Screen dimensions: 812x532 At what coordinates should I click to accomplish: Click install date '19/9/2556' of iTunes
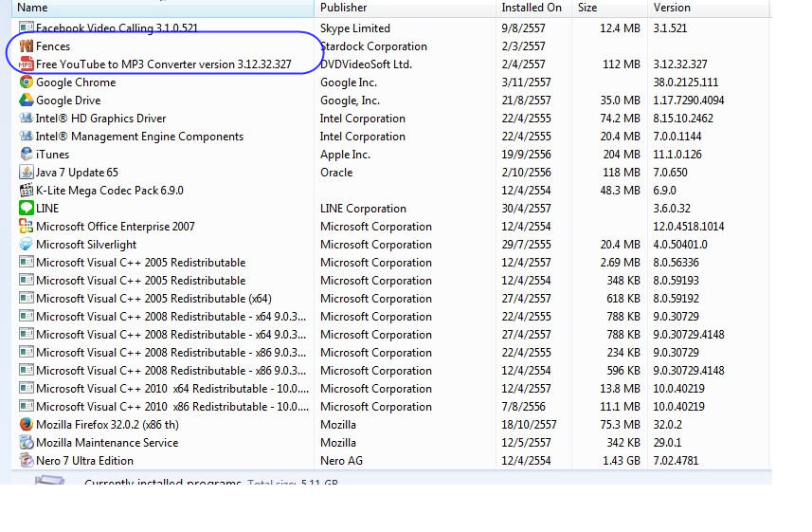pyautogui.click(x=526, y=155)
